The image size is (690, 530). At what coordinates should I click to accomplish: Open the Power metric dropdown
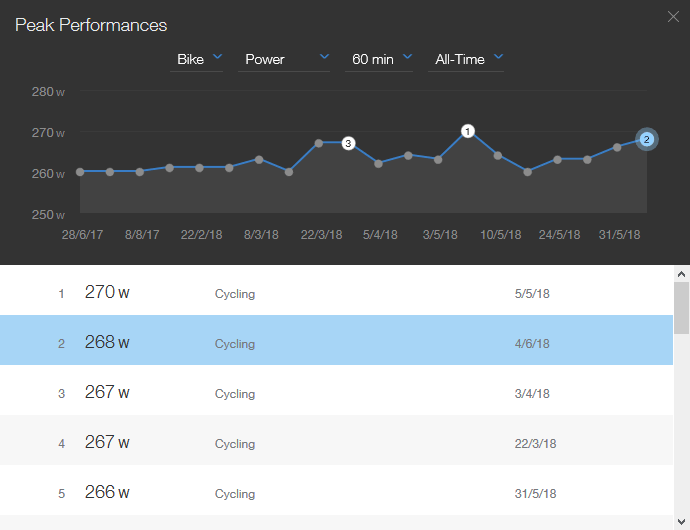(x=284, y=59)
